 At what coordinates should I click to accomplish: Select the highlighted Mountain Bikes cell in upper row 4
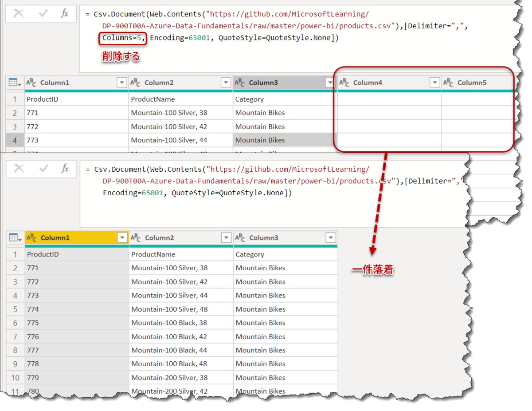pos(285,140)
